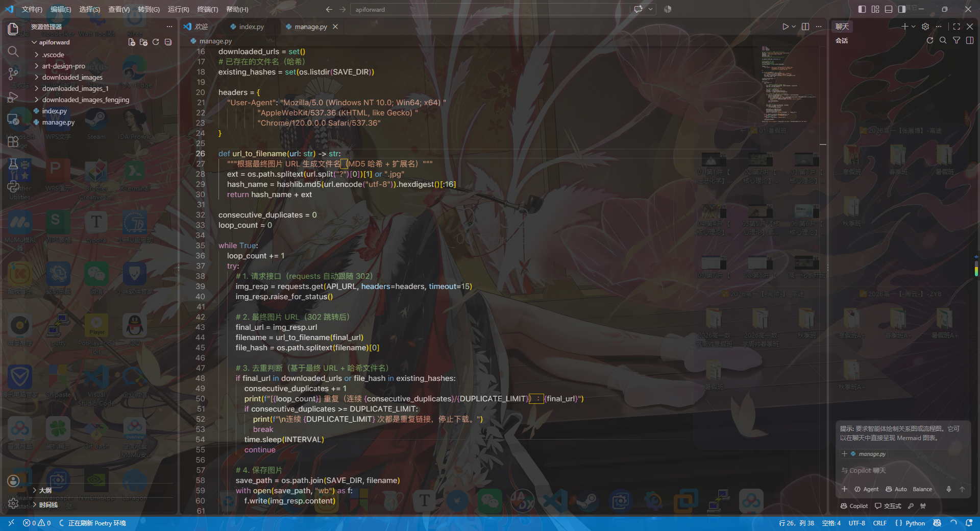The height and width of the screenshot is (531, 980).
Task: Open the Agent mode dropdown in chat
Action: tap(867, 489)
